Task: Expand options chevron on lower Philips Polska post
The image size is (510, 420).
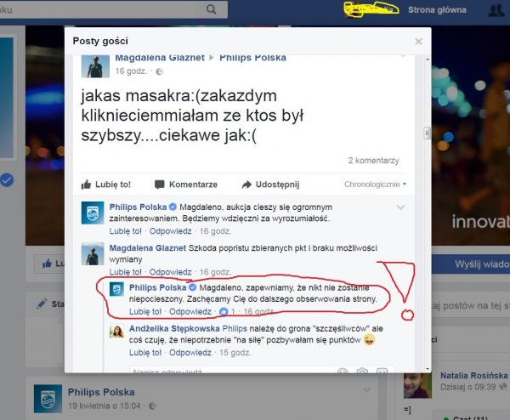Action: 366,389
